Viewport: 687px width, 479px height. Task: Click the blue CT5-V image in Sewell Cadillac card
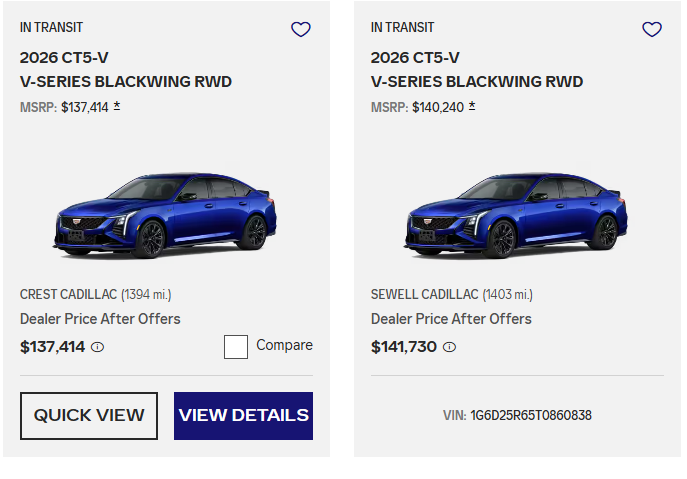pos(516,214)
